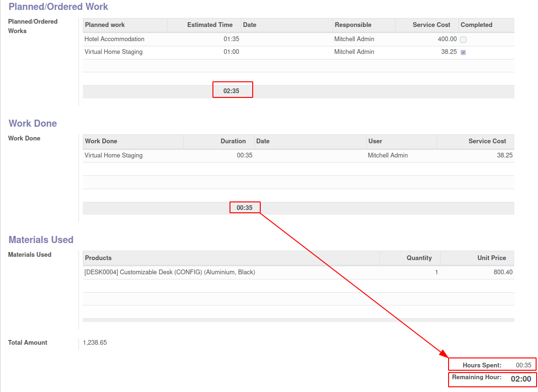This screenshot has height=392, width=538.
Task: Click Mitchell Admin in Work Done table
Action: click(x=388, y=156)
